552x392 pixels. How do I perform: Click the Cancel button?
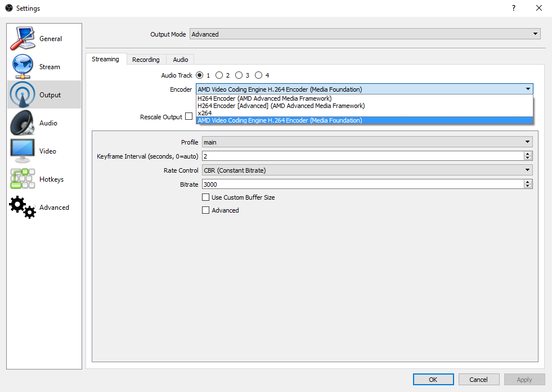[x=478, y=379]
